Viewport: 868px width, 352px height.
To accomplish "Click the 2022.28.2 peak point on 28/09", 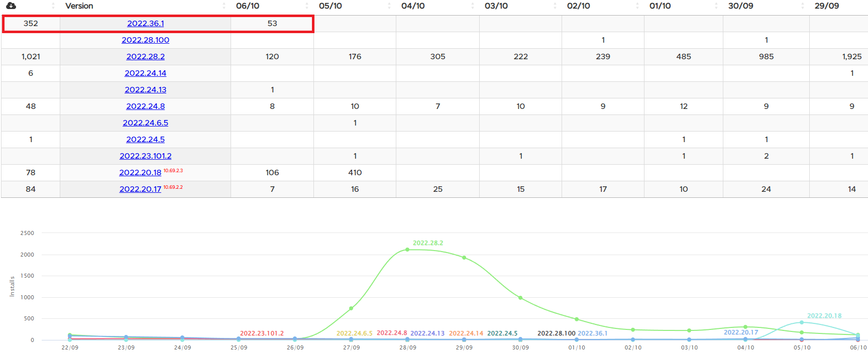I will coord(407,250).
